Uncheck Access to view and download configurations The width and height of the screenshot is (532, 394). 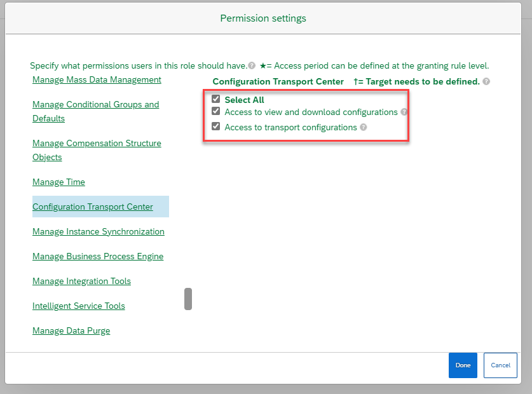click(215, 111)
